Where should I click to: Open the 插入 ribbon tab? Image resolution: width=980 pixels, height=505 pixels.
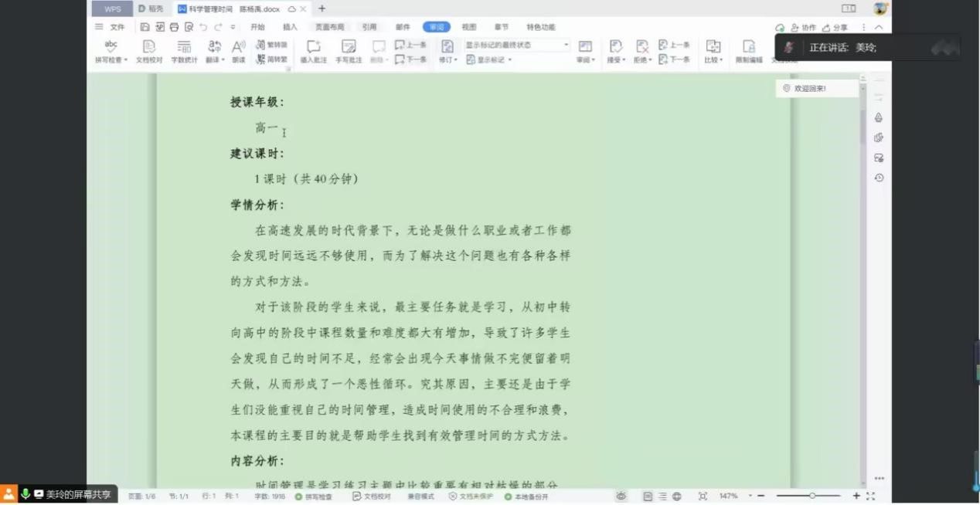(x=290, y=27)
